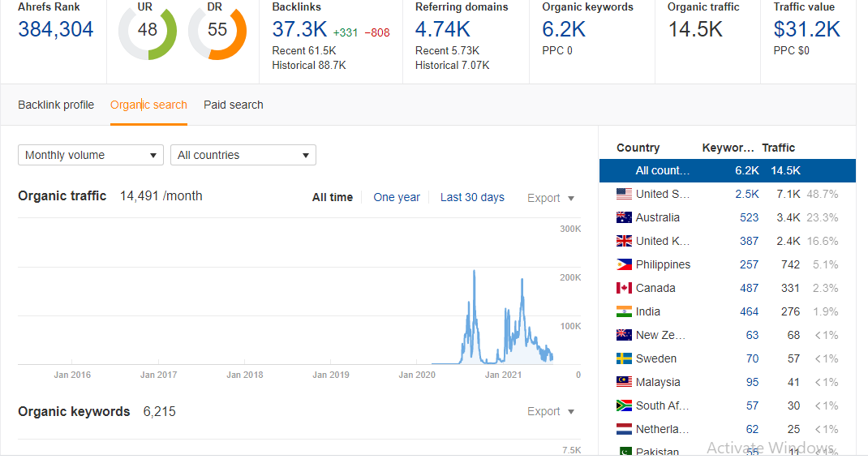Click the United Kingdom flag icon

[x=624, y=241]
